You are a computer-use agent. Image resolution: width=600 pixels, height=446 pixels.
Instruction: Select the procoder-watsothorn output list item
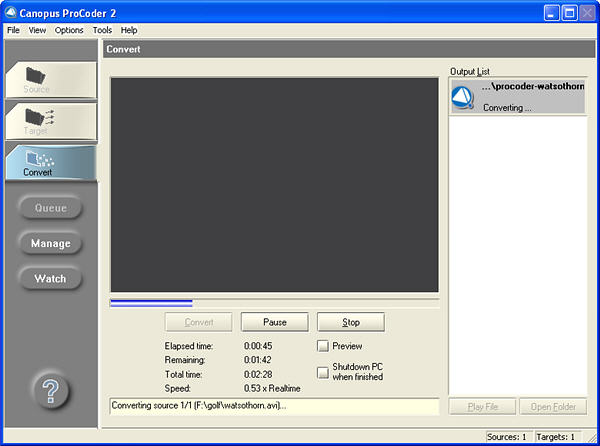tap(518, 96)
